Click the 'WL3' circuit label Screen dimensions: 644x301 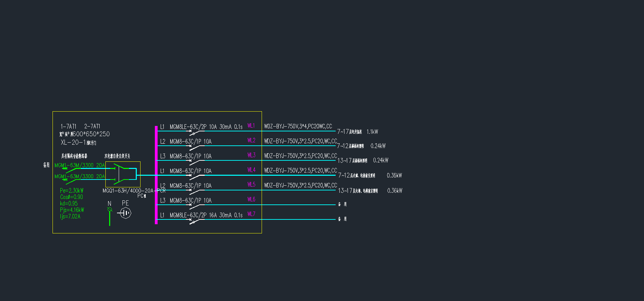(251, 155)
